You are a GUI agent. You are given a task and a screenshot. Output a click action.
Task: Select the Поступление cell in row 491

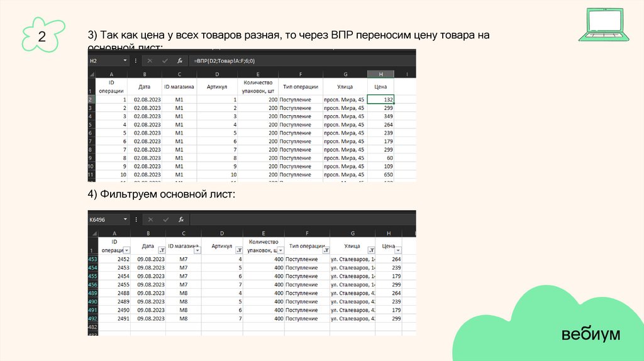[x=307, y=310]
